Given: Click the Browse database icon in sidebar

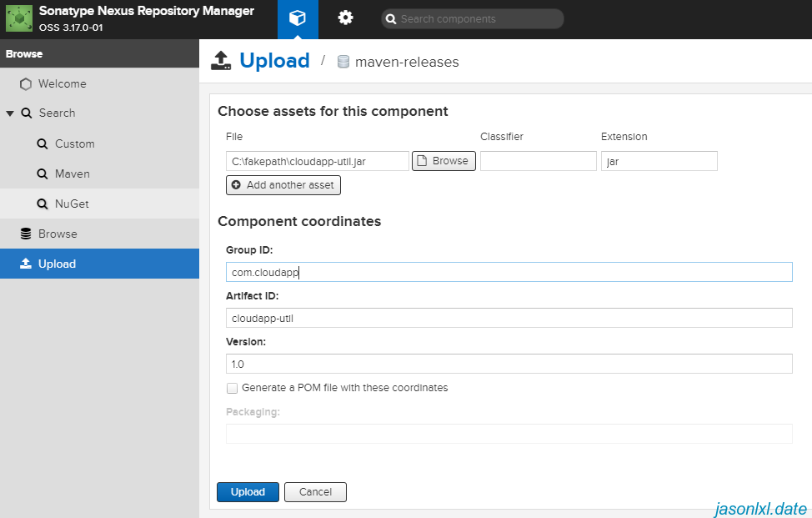Looking at the screenshot, I should (25, 234).
